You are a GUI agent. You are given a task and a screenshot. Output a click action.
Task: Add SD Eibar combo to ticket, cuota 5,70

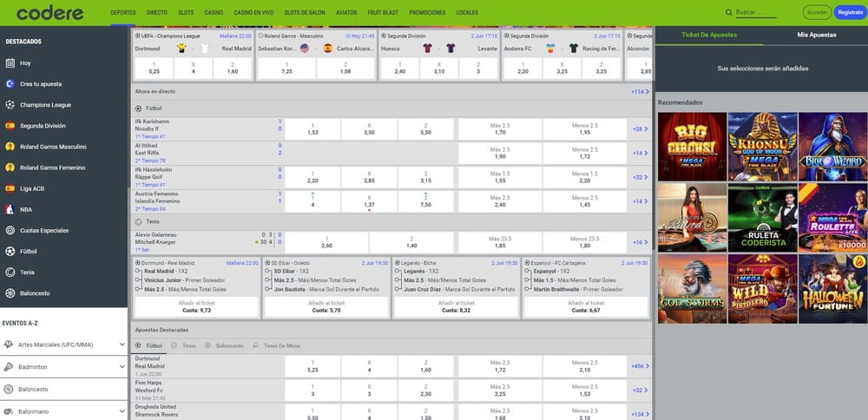click(326, 306)
